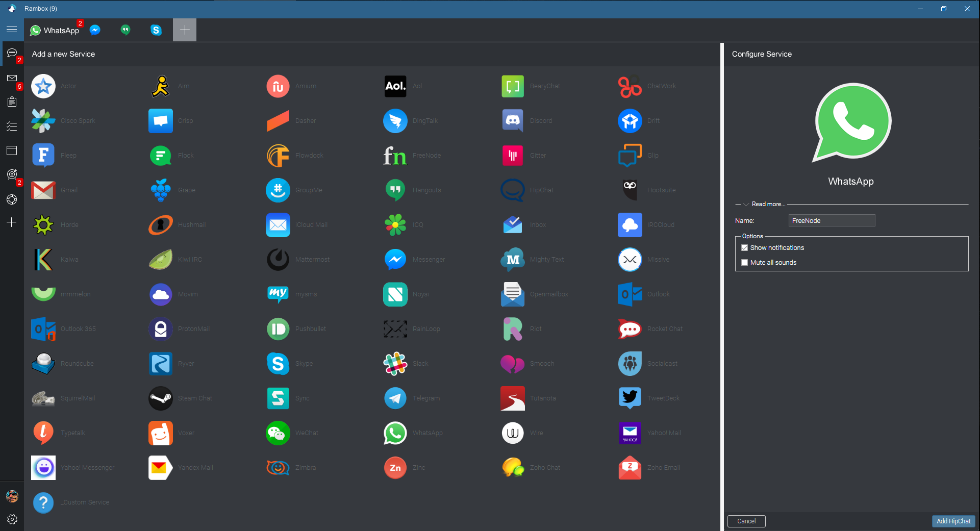Click the sidebar plus icon

[12, 222]
